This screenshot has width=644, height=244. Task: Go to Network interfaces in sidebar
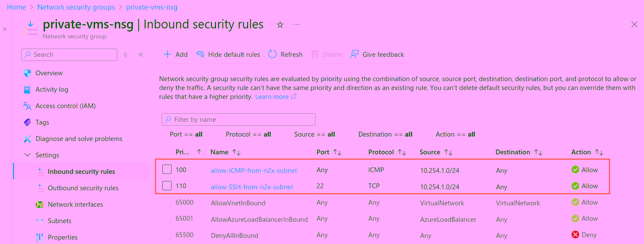pyautogui.click(x=75, y=204)
